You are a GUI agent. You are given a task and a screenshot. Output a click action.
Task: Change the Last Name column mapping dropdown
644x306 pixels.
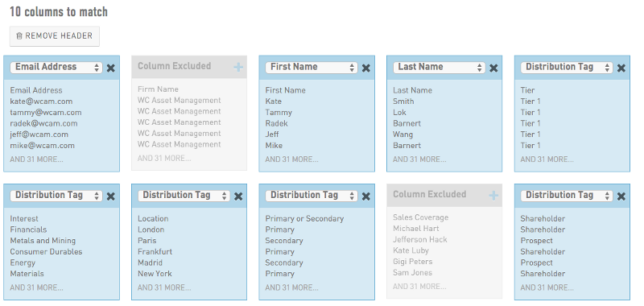pos(439,68)
